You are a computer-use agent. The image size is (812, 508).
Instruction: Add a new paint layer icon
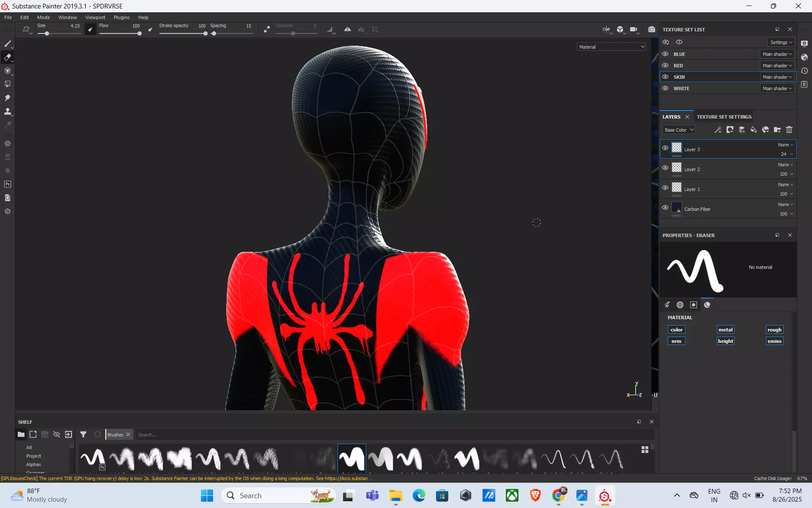(x=742, y=130)
